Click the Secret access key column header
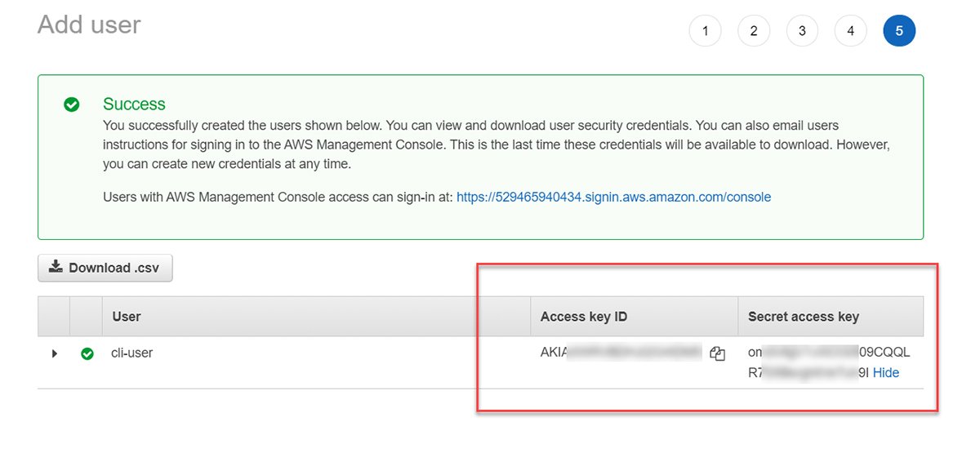The width and height of the screenshot is (980, 471). (804, 317)
